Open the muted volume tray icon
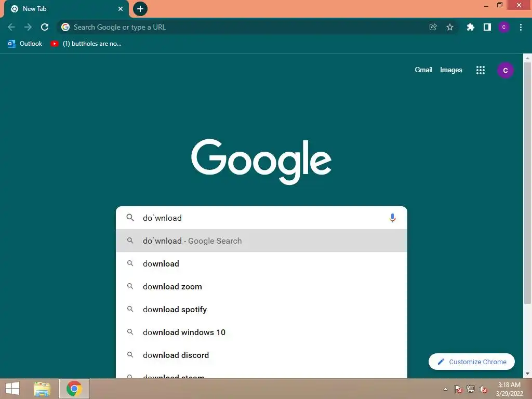532x399 pixels. pos(483,389)
